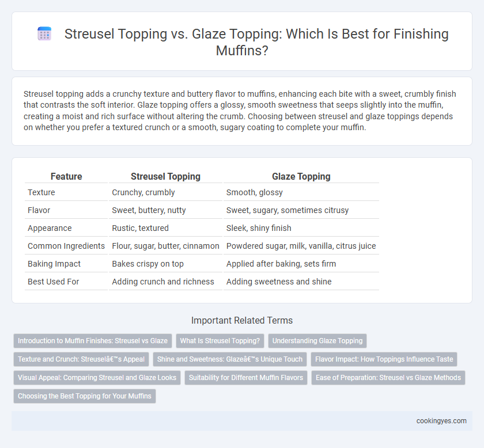484x448 pixels.
Task: Open the Introduction to Muffin Finishes tag
Action: coord(93,341)
